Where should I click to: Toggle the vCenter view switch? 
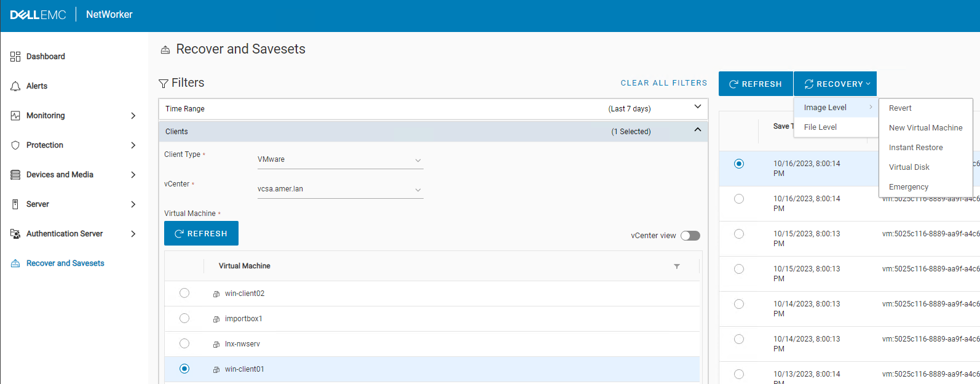pos(690,236)
